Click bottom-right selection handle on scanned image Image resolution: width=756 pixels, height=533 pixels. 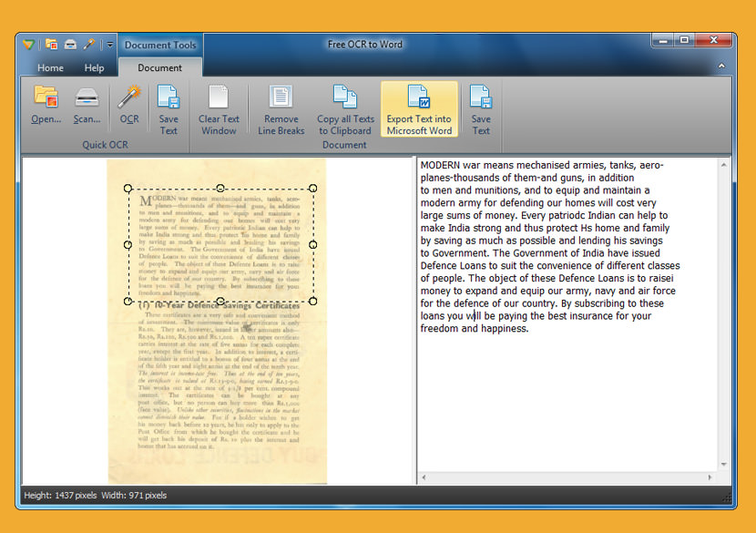313,301
